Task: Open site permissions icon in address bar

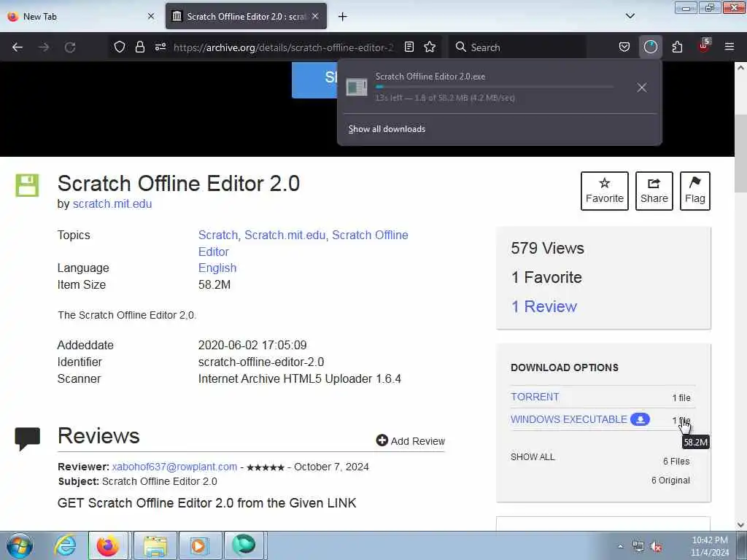Action: [x=160, y=47]
